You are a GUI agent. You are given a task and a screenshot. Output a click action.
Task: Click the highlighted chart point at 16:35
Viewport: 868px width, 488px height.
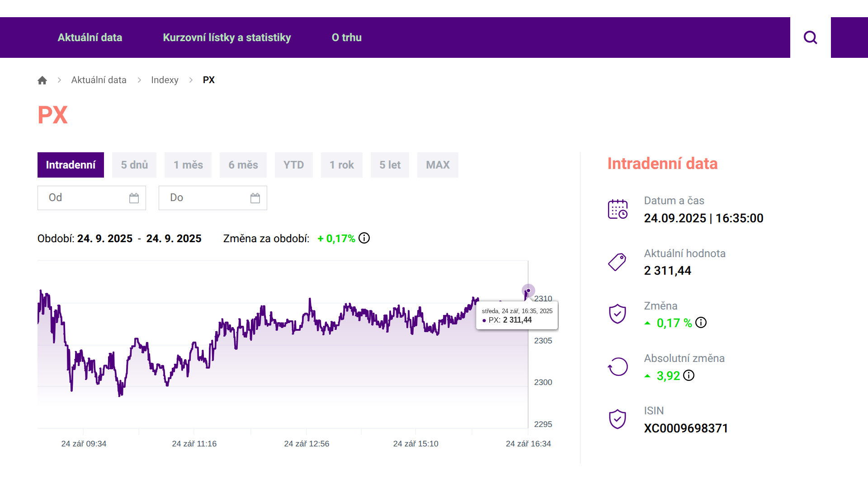pyautogui.click(x=528, y=291)
